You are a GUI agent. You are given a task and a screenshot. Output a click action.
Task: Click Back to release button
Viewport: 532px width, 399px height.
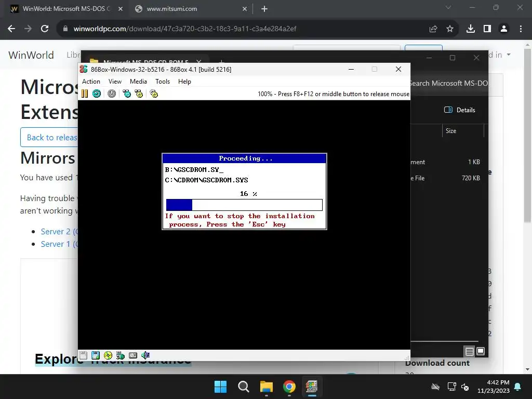[x=49, y=137]
